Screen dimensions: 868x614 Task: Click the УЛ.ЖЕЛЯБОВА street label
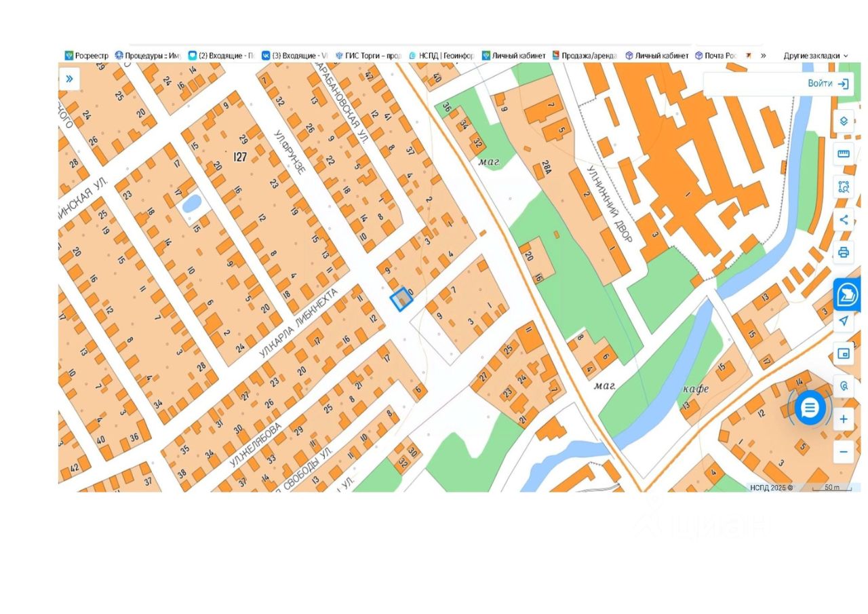pos(255,446)
